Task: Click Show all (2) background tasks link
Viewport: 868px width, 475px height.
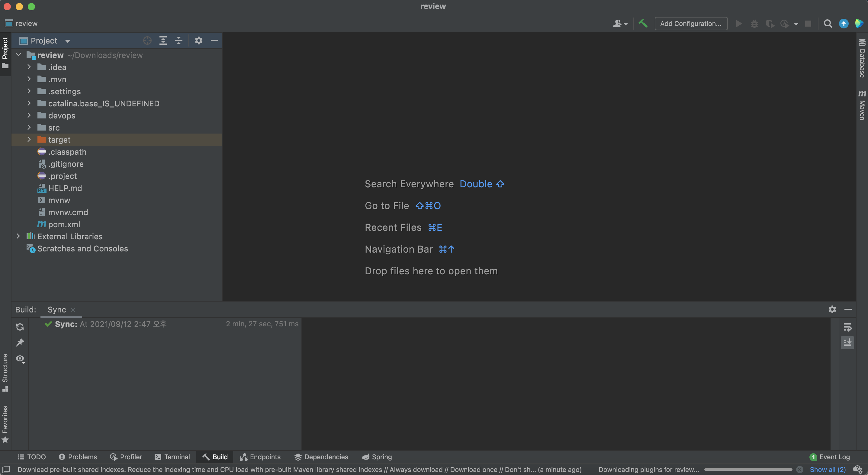Action: [828, 469]
